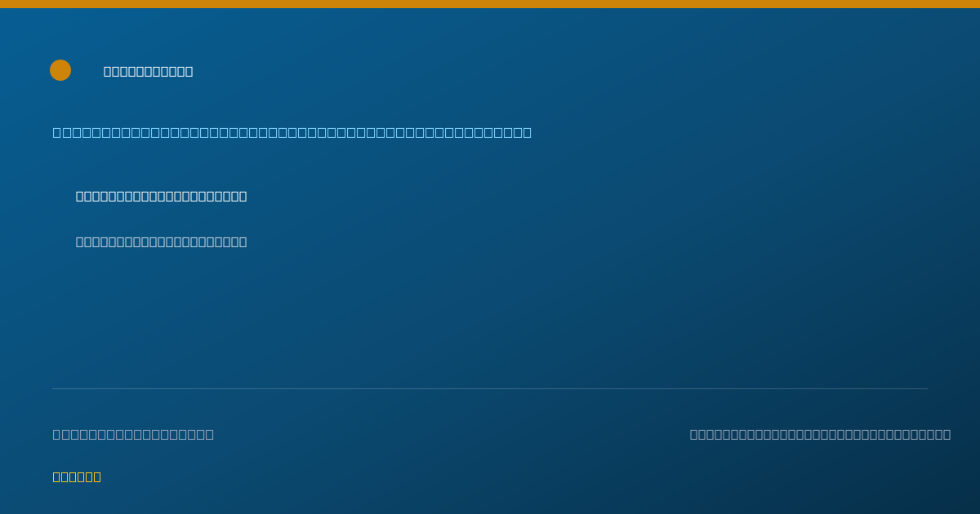
Task: Click the end of the dimmer second text line
Action: coord(243,241)
